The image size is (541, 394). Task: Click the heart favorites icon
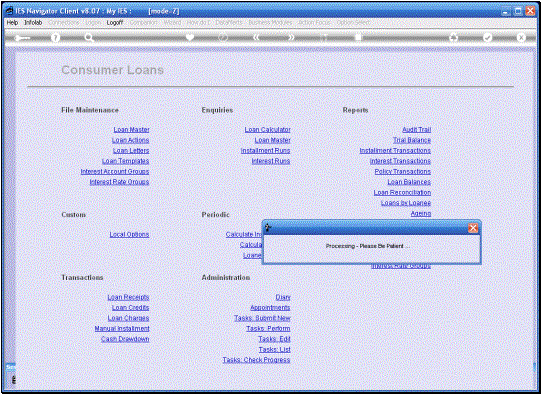click(x=190, y=37)
